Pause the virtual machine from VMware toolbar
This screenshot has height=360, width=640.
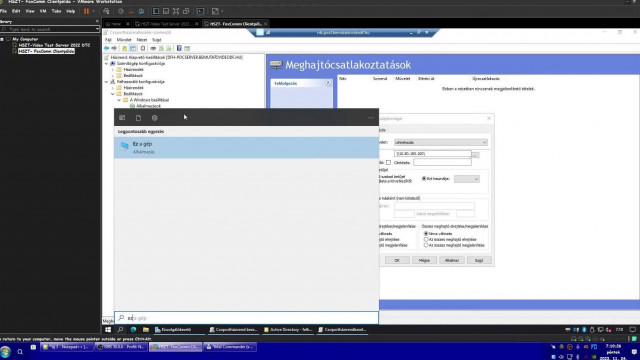pyautogui.click(x=86, y=11)
